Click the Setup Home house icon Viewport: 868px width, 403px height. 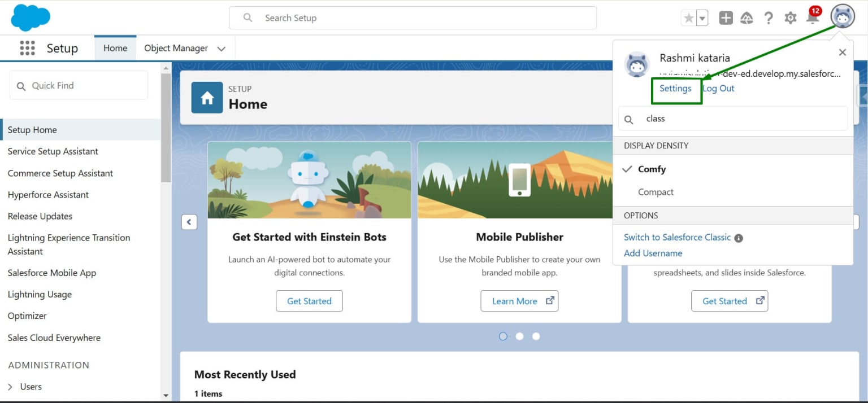[207, 98]
